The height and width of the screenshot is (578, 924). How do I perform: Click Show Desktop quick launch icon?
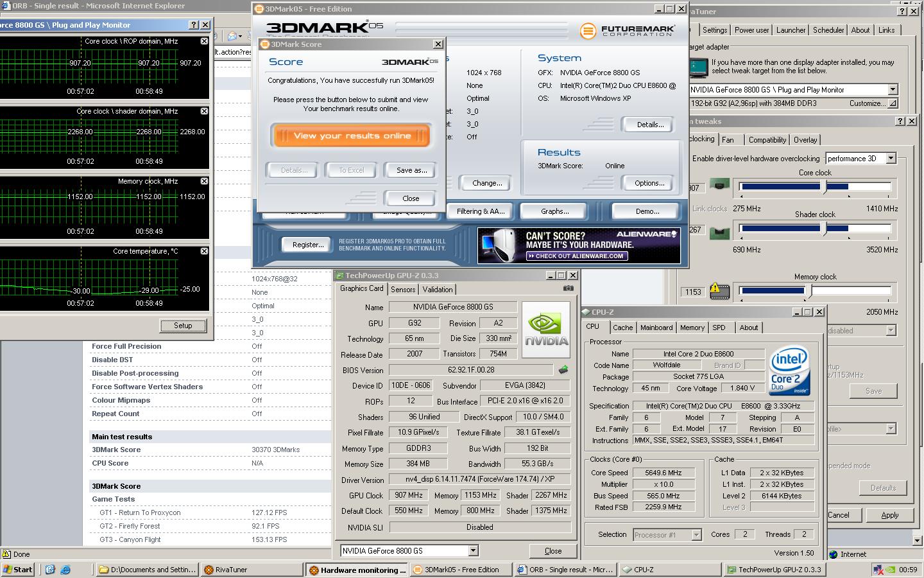(x=51, y=570)
